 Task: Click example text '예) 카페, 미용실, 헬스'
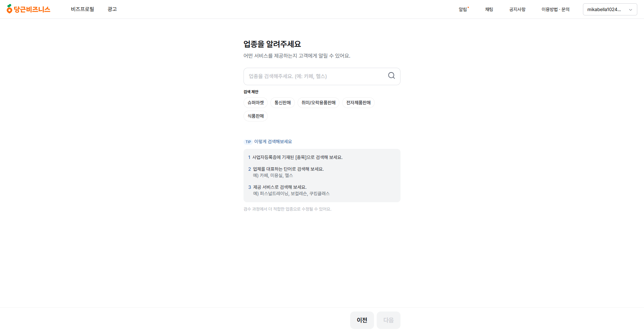click(x=273, y=175)
